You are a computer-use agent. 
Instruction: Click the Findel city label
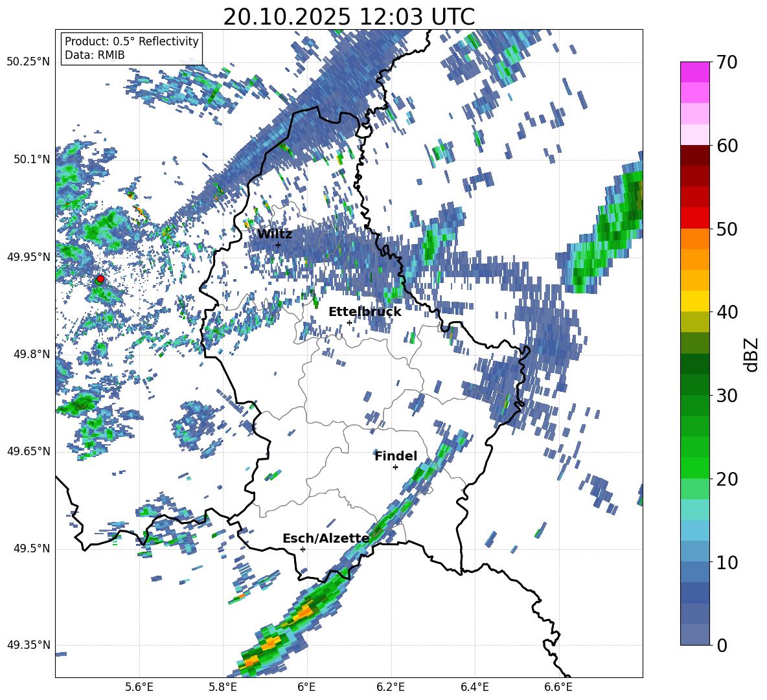(x=396, y=456)
